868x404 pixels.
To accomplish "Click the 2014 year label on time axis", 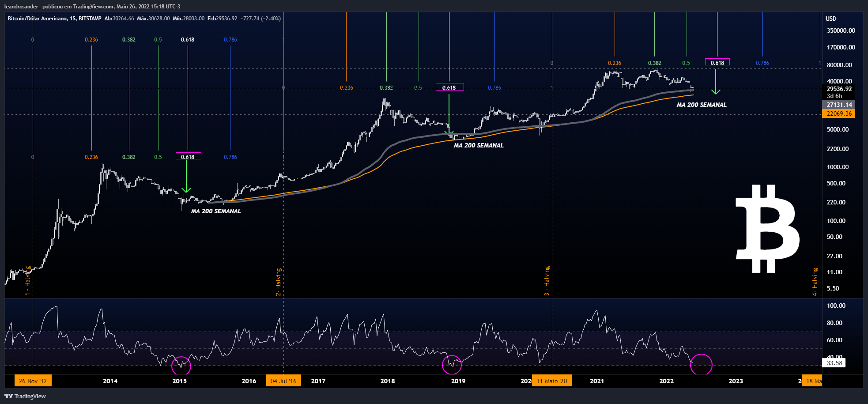I will click(x=110, y=381).
